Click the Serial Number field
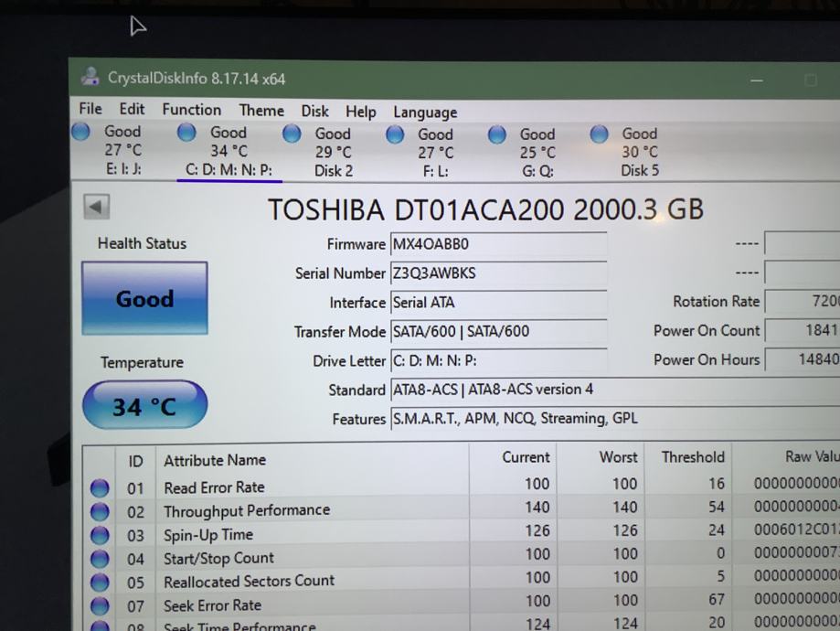 (x=497, y=273)
